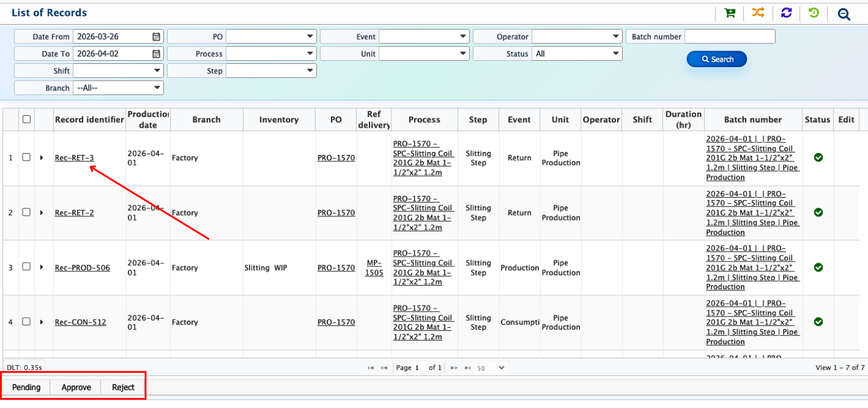Open the Date To calendar picker
The image size is (868, 408).
tap(156, 54)
